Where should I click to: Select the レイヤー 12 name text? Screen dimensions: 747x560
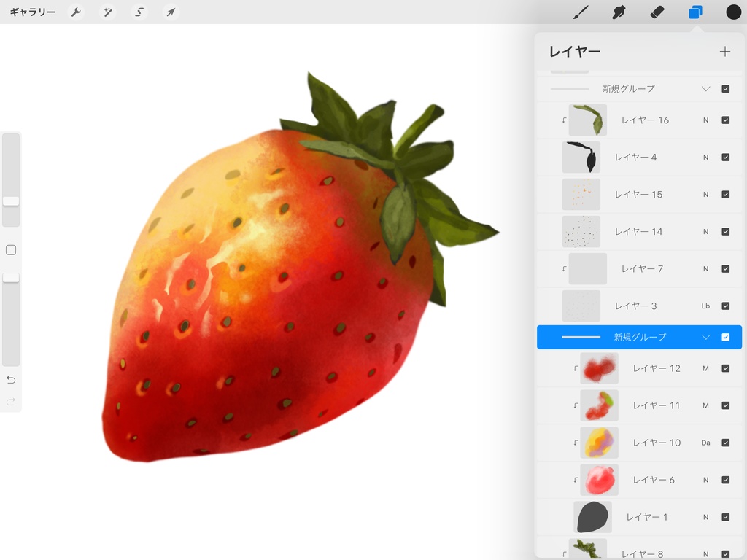tap(657, 368)
